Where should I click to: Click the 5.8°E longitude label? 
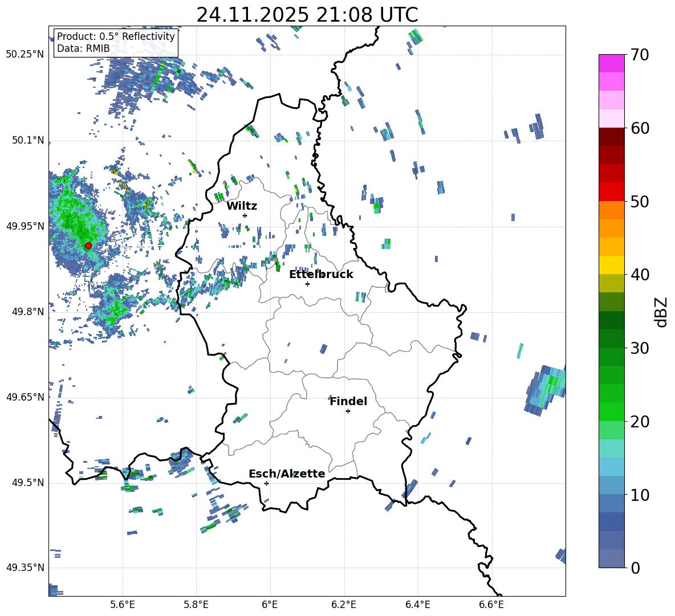click(196, 605)
